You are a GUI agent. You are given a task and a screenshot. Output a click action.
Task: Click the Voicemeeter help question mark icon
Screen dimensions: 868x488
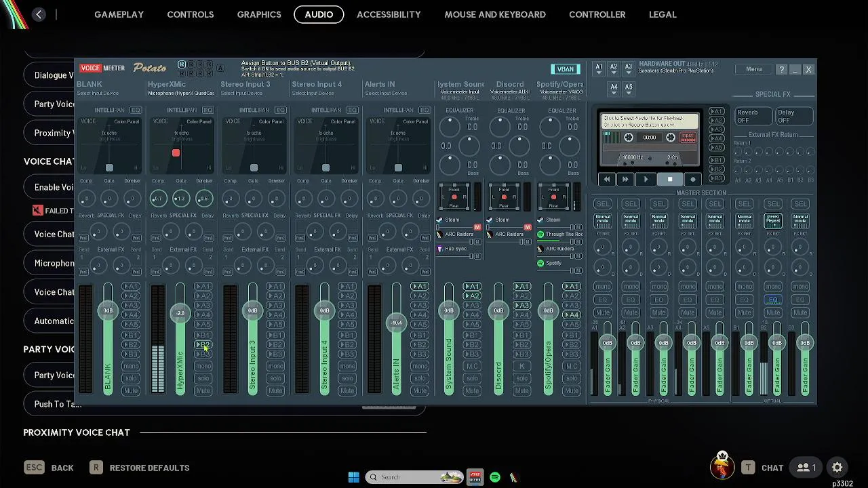[781, 69]
